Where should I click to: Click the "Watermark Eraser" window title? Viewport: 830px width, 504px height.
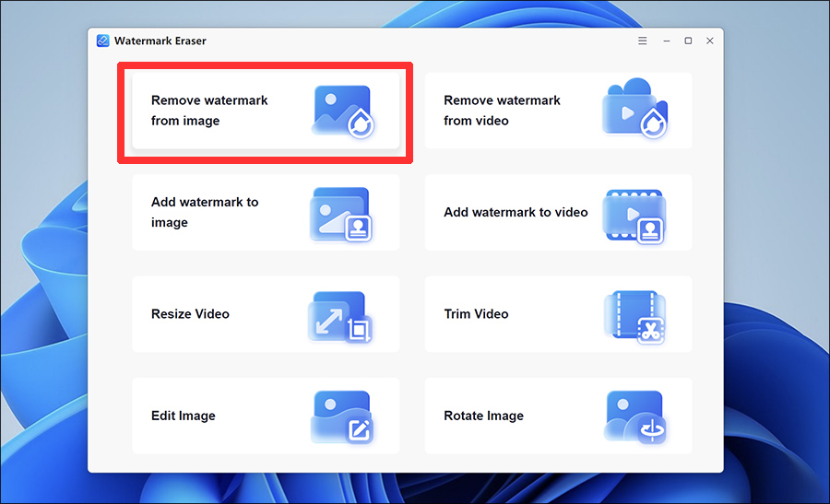click(160, 41)
